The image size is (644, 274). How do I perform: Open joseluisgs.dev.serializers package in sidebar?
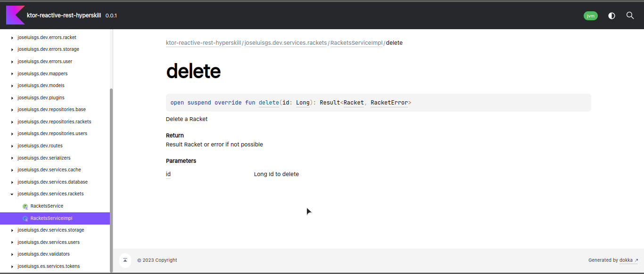click(44, 158)
